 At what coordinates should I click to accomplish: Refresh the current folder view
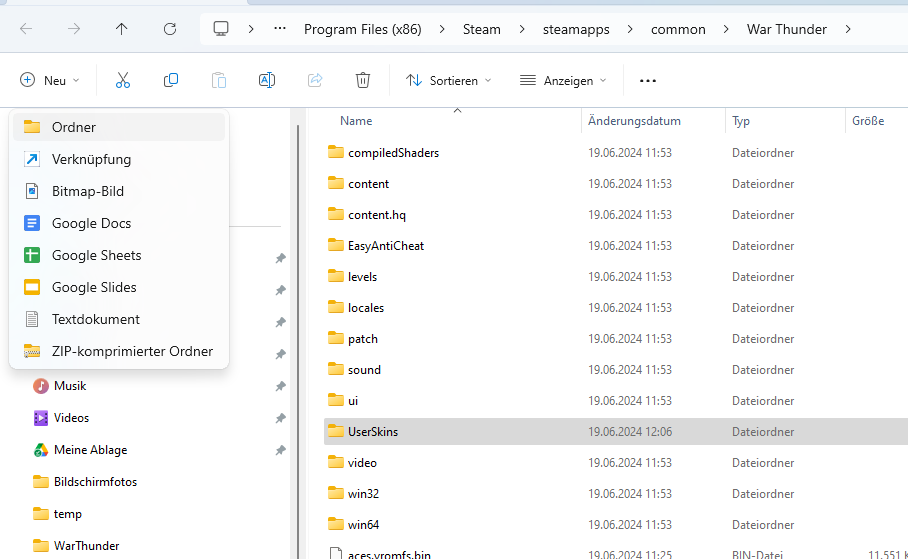pos(170,29)
